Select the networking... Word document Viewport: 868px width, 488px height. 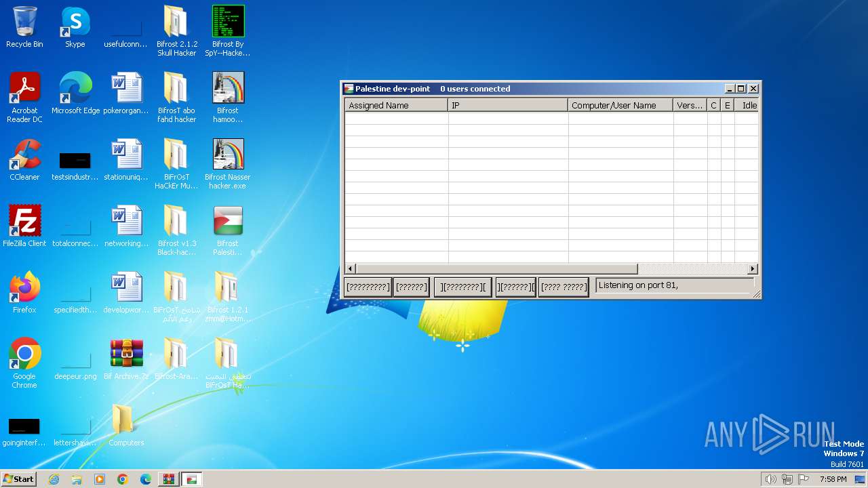tap(126, 226)
